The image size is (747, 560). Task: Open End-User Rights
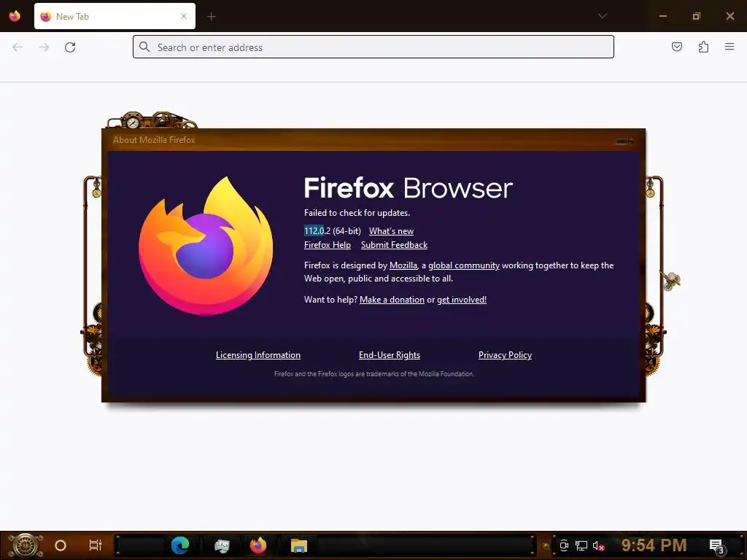click(390, 355)
